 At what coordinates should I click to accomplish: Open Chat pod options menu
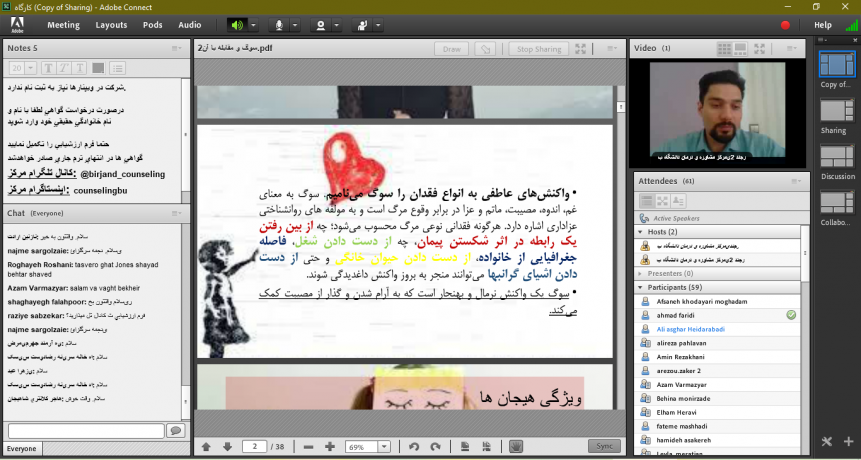coord(177,213)
